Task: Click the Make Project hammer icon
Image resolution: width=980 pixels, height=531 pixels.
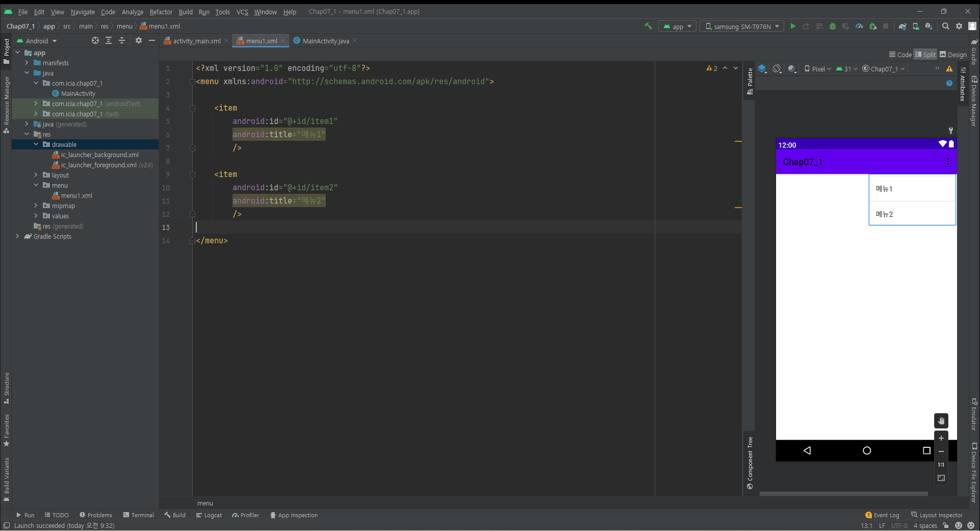Action: click(648, 26)
